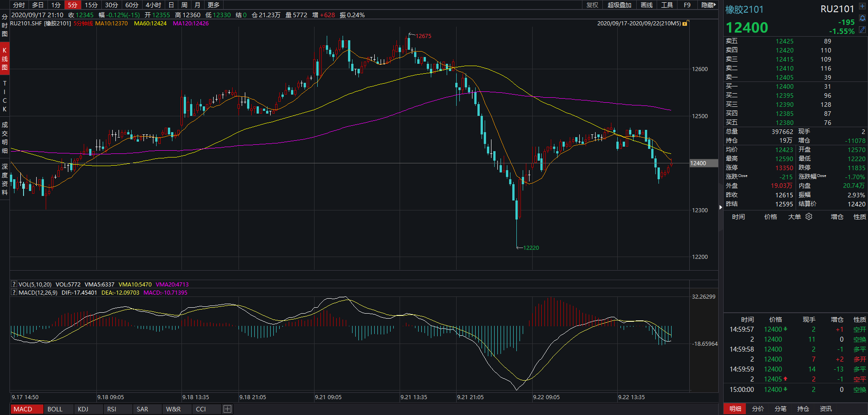Open the 更多 periods dropdown
868x415 pixels.
click(214, 5)
